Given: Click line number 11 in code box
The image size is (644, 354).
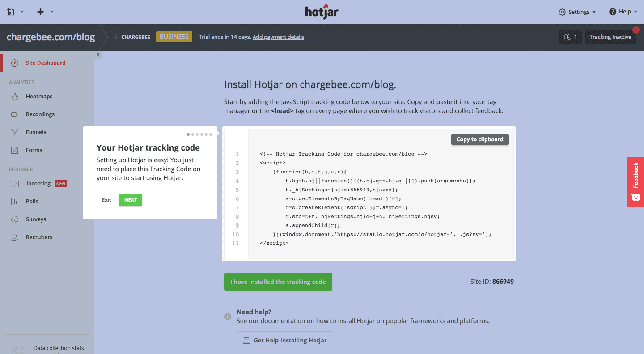Looking at the screenshot, I should tap(236, 244).
